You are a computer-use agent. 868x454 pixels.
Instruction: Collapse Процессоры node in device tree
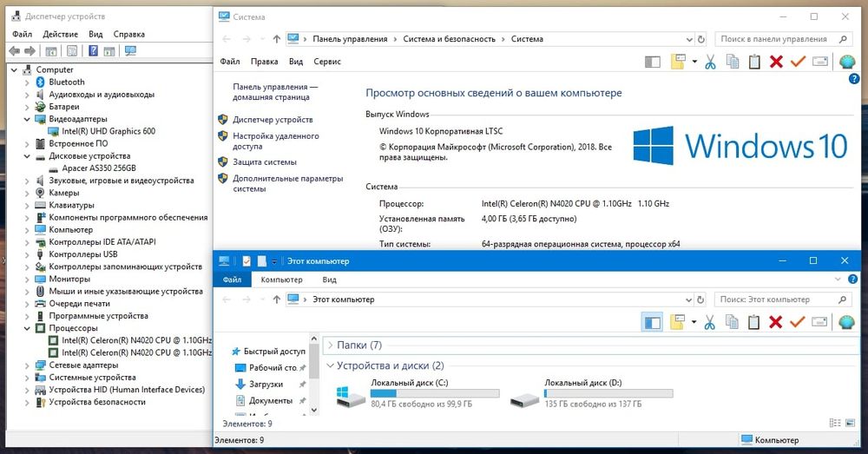(27, 328)
